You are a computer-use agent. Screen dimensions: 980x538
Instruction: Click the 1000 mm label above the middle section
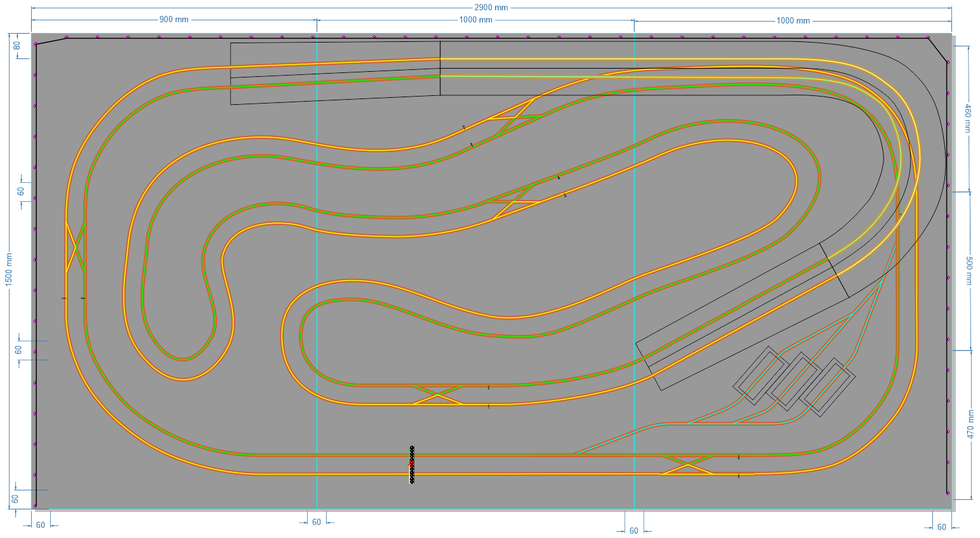pyautogui.click(x=475, y=20)
